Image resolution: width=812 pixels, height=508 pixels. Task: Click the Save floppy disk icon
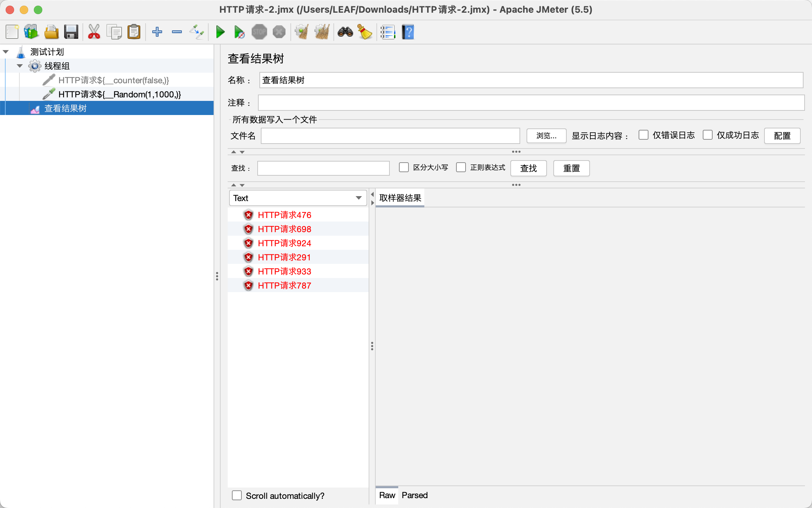(71, 32)
